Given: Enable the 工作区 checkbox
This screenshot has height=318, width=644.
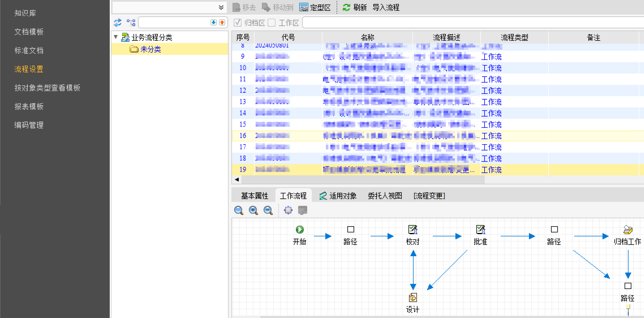Looking at the screenshot, I should pyautogui.click(x=272, y=23).
